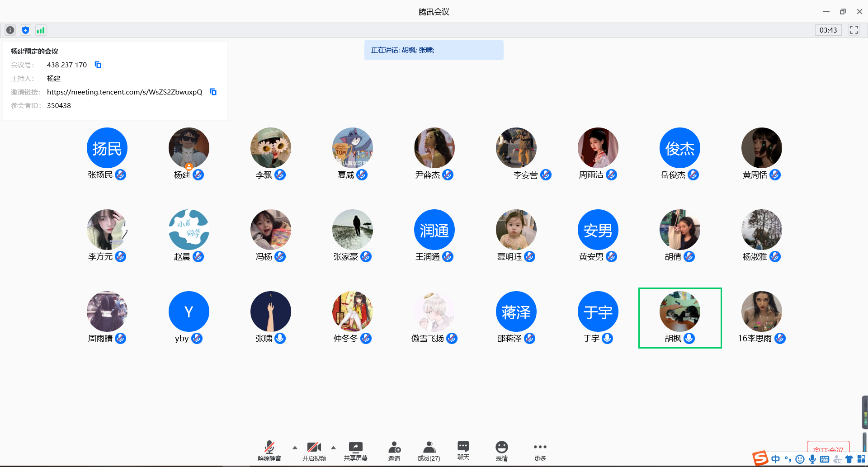Image resolution: width=868 pixels, height=467 pixels.
Task: Click the meeting invitation URL
Action: click(x=124, y=92)
